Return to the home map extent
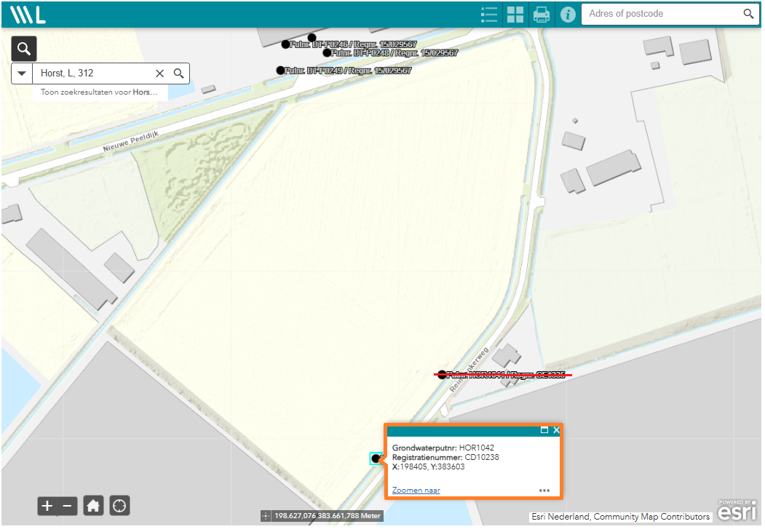Viewport: 765px width, 532px height. [x=93, y=506]
